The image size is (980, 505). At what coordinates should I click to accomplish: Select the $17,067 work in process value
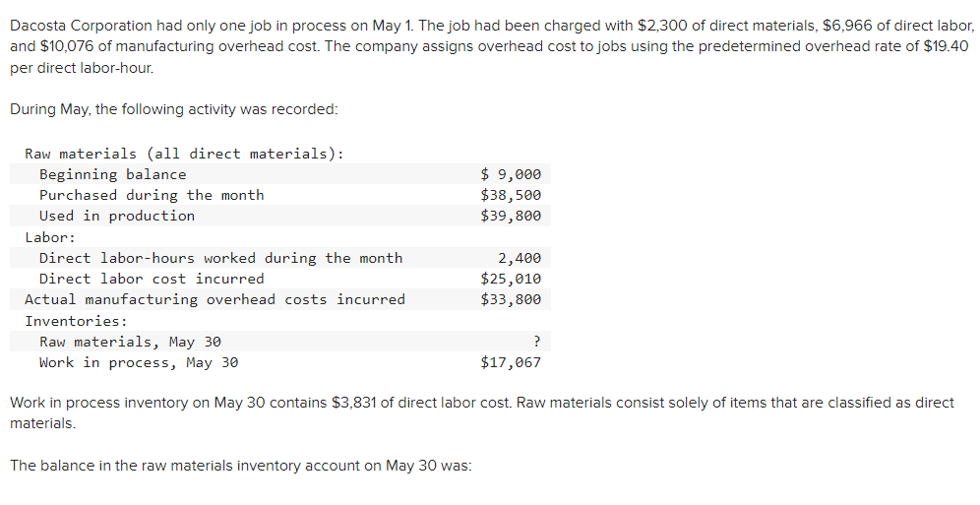tap(511, 362)
